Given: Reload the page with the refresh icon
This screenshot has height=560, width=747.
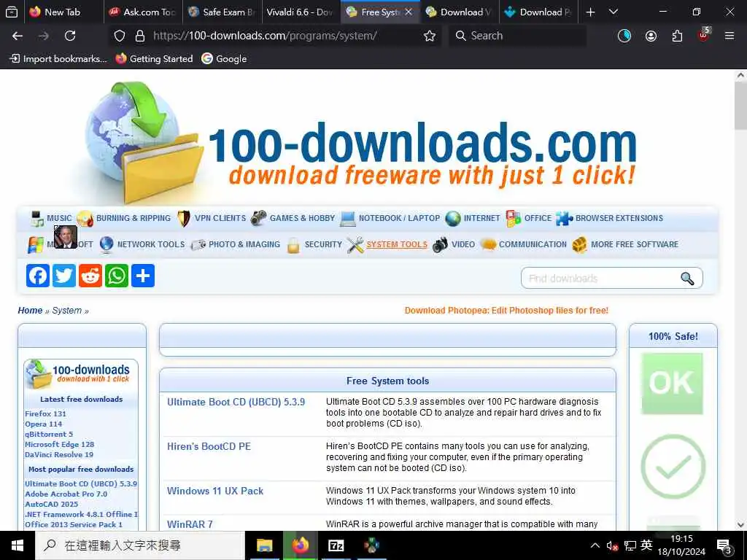Looking at the screenshot, I should 70,36.
